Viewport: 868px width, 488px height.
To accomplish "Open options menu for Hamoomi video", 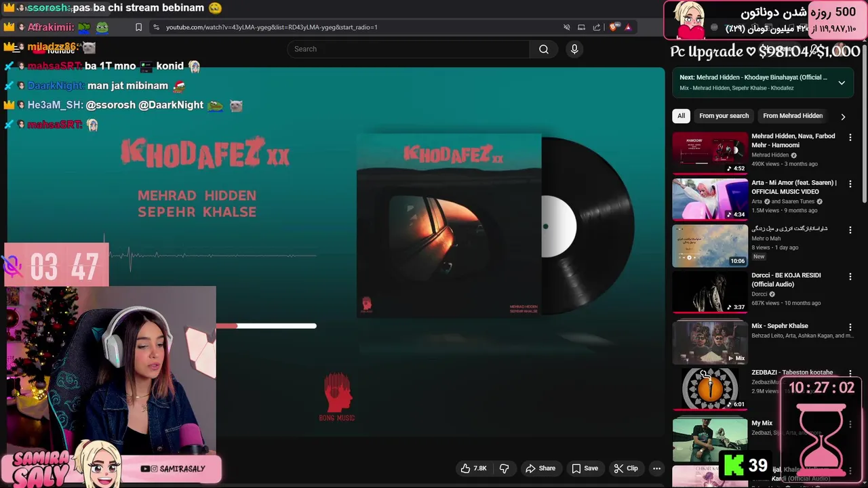I will (x=850, y=137).
